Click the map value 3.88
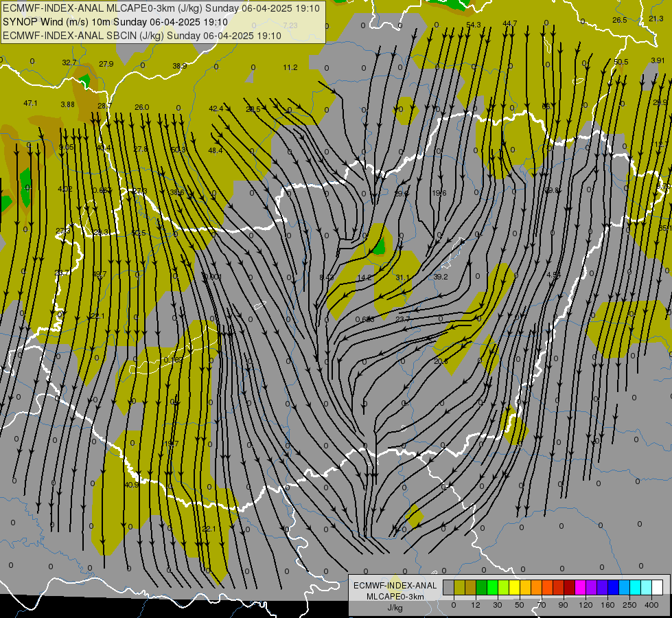672x618 pixels. pyautogui.click(x=68, y=104)
